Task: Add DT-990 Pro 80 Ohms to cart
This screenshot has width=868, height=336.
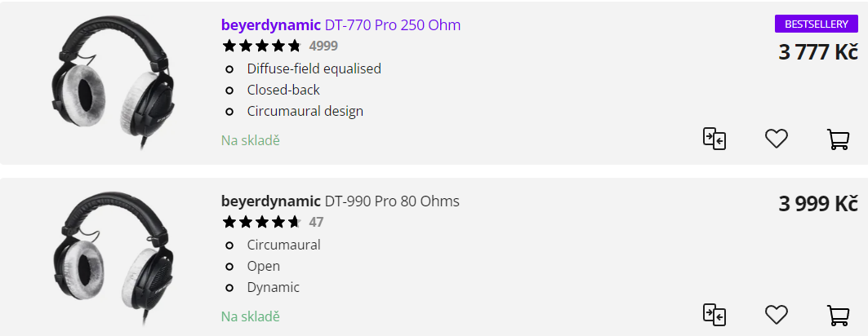Action: 838,315
